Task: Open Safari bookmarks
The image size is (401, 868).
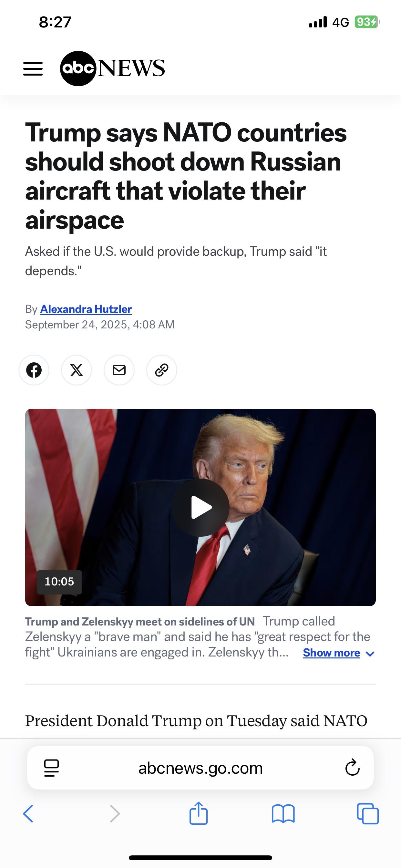Action: pyautogui.click(x=283, y=814)
